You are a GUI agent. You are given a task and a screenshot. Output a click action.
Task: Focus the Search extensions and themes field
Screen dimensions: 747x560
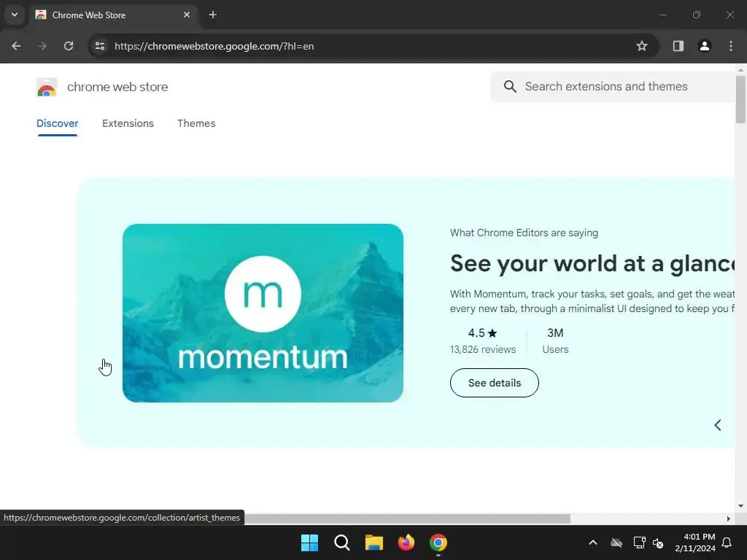(613, 87)
